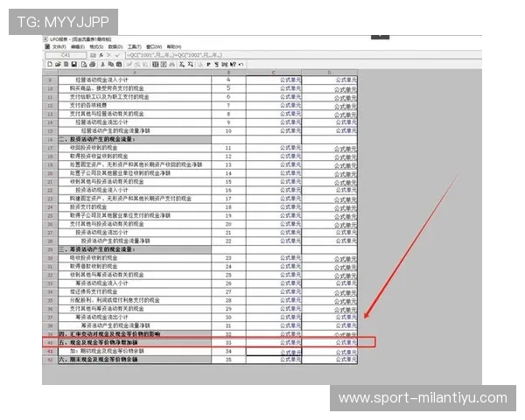Screen dimensions: 525x420
Task: Open the 格式(S) menu
Action: pos(96,46)
